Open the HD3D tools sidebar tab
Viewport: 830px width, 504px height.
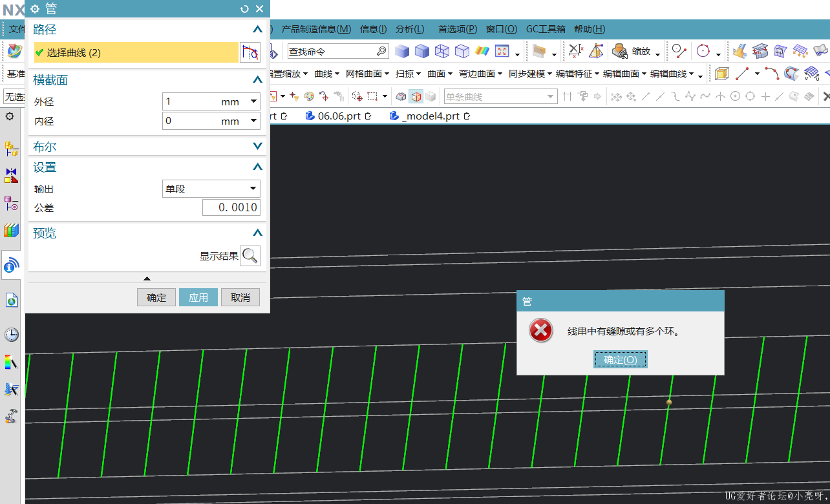tap(12, 265)
